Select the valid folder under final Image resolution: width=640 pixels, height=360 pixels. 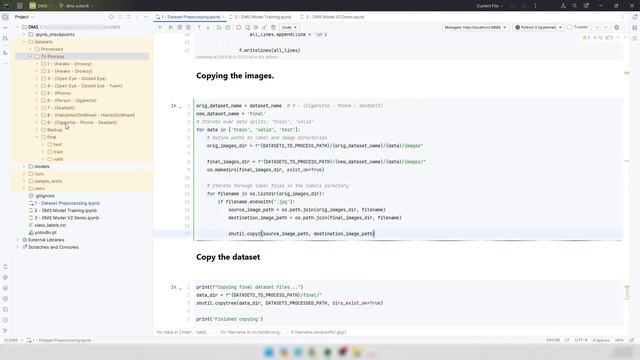pos(58,159)
